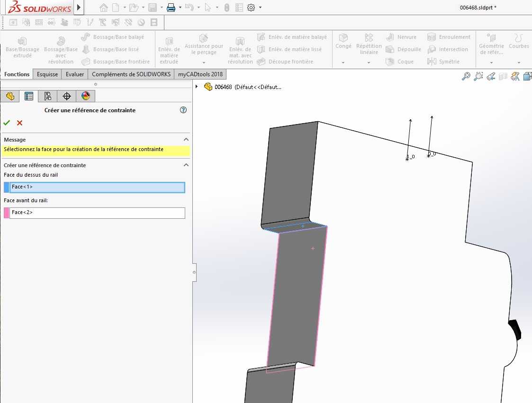Click the Courbes tool
The width and height of the screenshot is (532, 403).
pyautogui.click(x=519, y=41)
